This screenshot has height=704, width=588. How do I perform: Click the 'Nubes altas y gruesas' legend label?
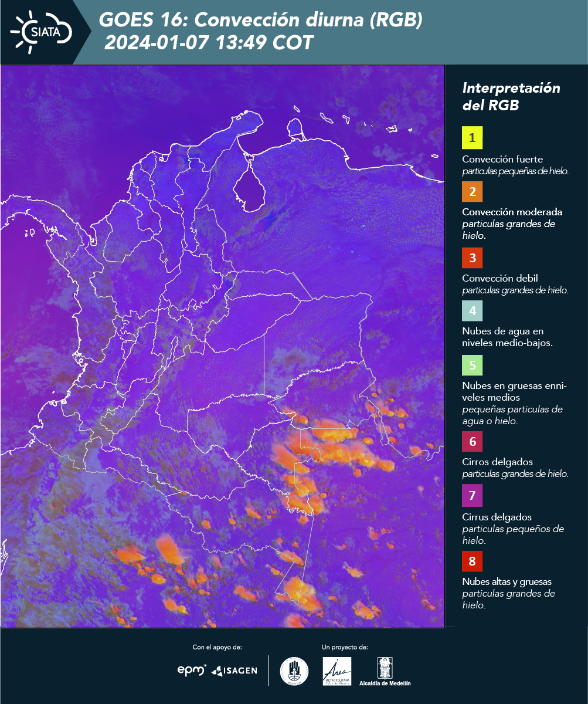tap(507, 582)
